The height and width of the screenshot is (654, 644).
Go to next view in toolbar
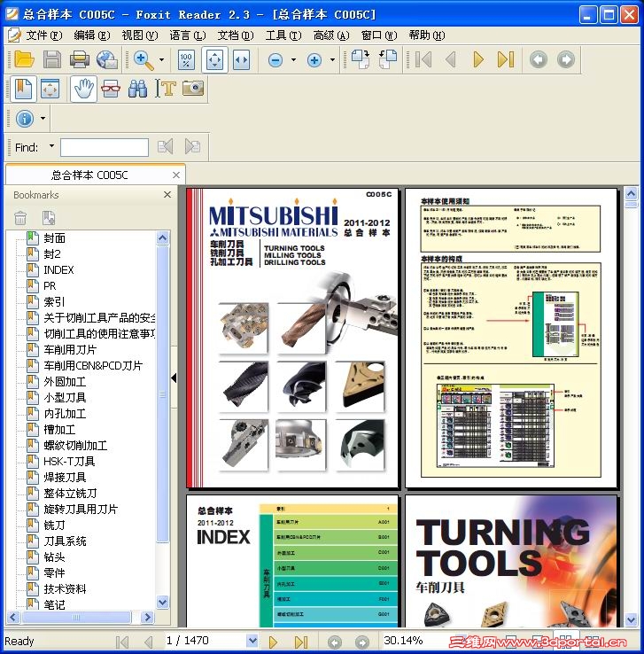pyautogui.click(x=566, y=59)
